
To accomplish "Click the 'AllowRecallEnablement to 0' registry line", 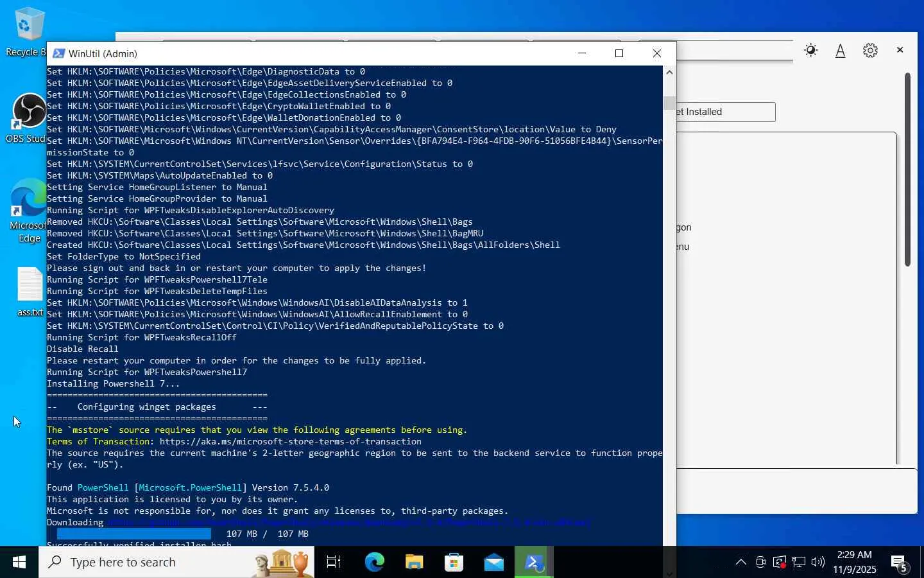I will 257,314.
